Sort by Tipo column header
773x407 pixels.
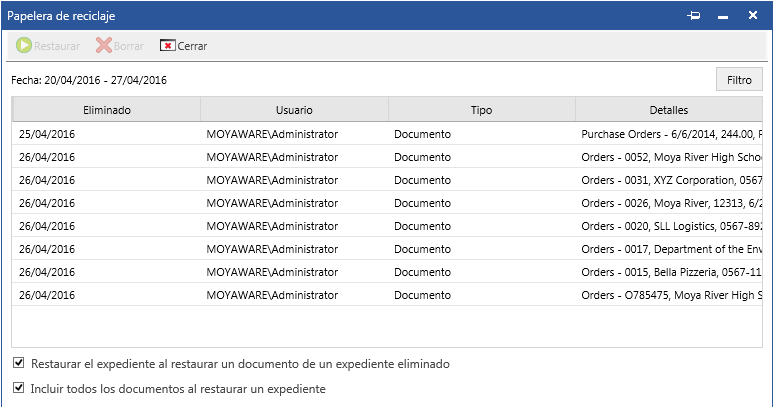pyautogui.click(x=482, y=109)
